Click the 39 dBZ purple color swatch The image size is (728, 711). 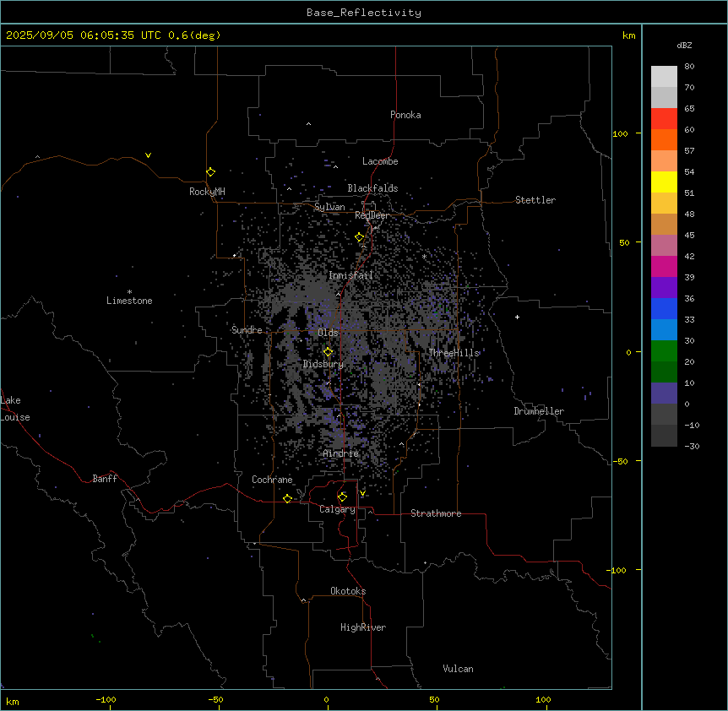click(x=664, y=287)
